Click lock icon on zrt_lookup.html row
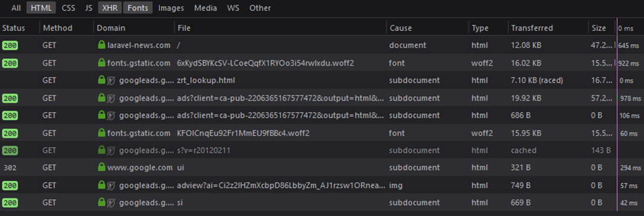Viewport: 644px width, 216px height. (102, 80)
